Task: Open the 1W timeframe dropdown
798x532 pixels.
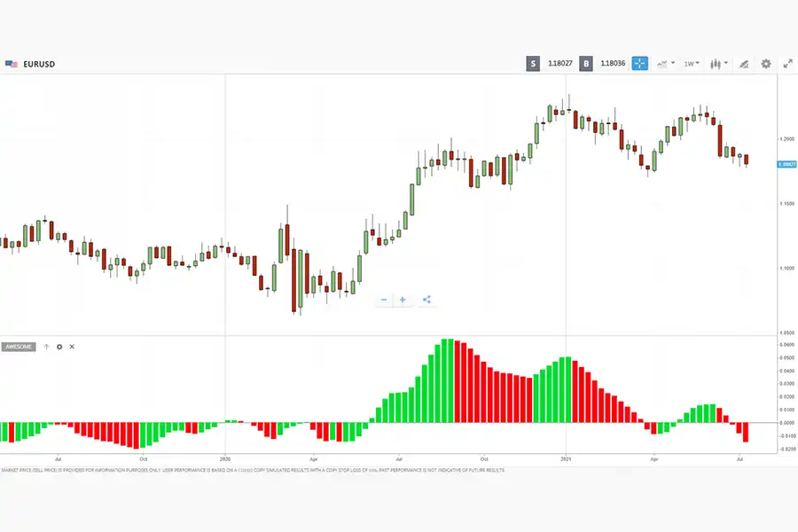Action: [x=691, y=64]
